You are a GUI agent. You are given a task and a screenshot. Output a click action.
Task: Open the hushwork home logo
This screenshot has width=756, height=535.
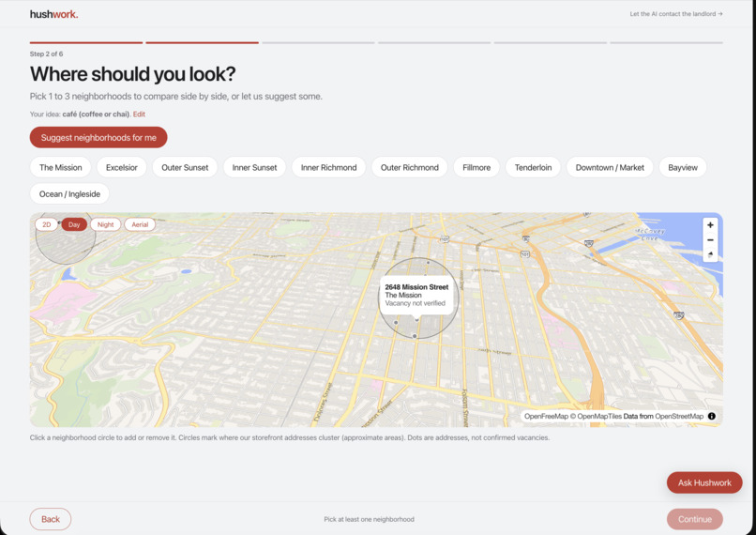53,14
